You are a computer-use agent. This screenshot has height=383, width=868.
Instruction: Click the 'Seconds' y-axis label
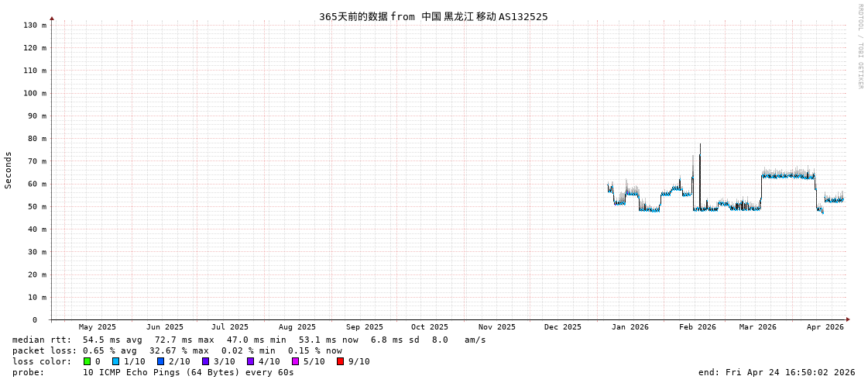point(9,170)
